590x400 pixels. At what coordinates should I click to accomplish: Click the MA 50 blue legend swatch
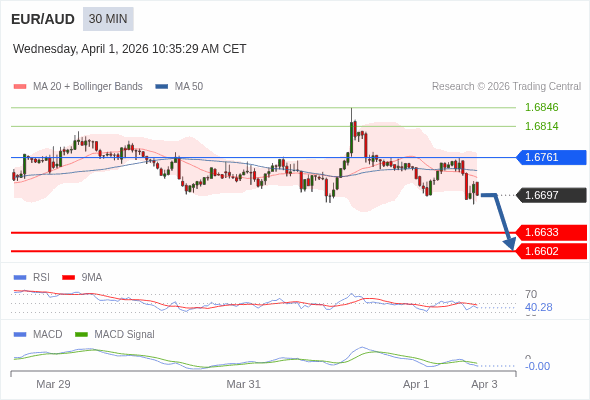(x=162, y=87)
